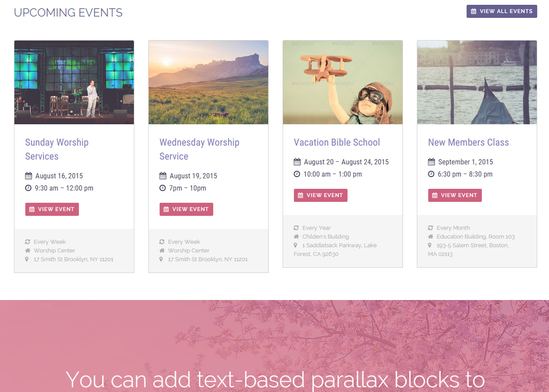Image resolution: width=549 pixels, height=392 pixels.
Task: Open the Wednesday Worship mountain sunset image
Action: pos(208,82)
